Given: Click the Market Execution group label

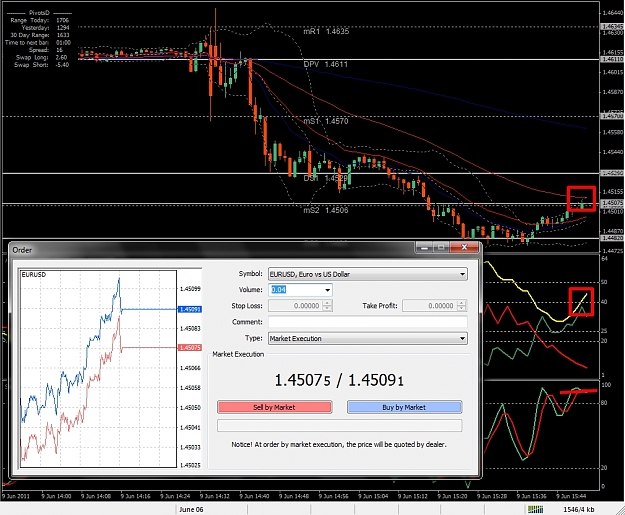Looking at the screenshot, I should [x=238, y=354].
